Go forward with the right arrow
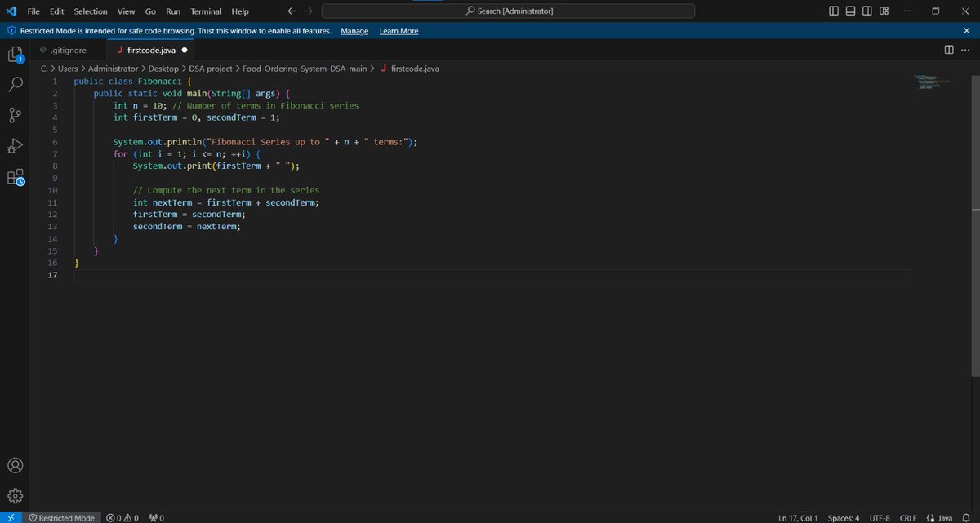980x523 pixels. (309, 11)
